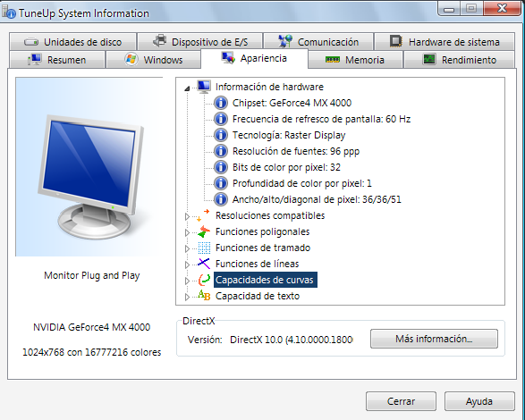525x420 pixels.
Task: Select 'Información de hardware' tree label
Action: (x=269, y=87)
